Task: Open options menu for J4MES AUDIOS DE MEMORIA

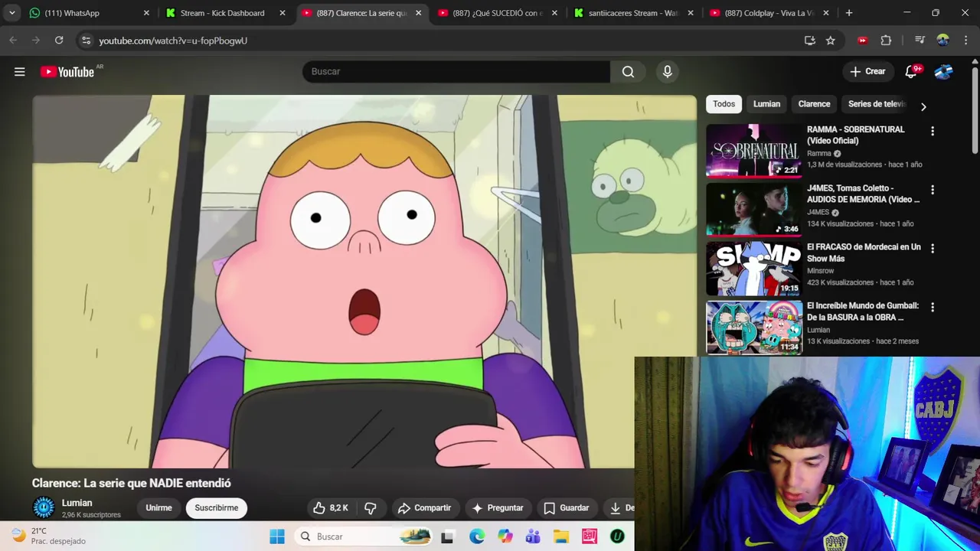Action: 933,190
